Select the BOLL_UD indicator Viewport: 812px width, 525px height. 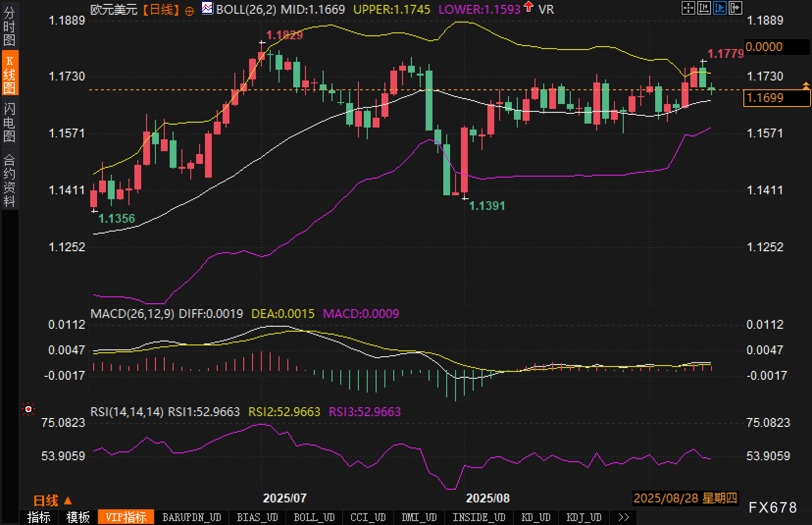pyautogui.click(x=314, y=517)
